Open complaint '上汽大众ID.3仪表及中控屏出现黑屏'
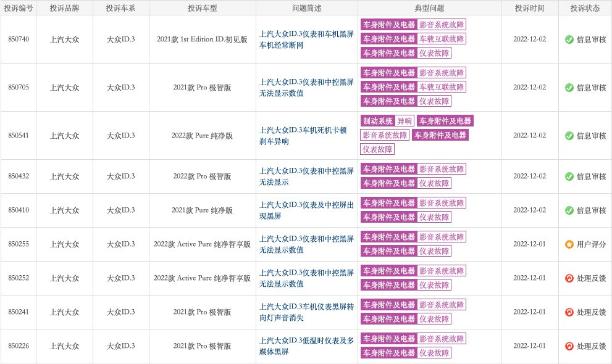The height and width of the screenshot is (364, 612). (x=306, y=210)
